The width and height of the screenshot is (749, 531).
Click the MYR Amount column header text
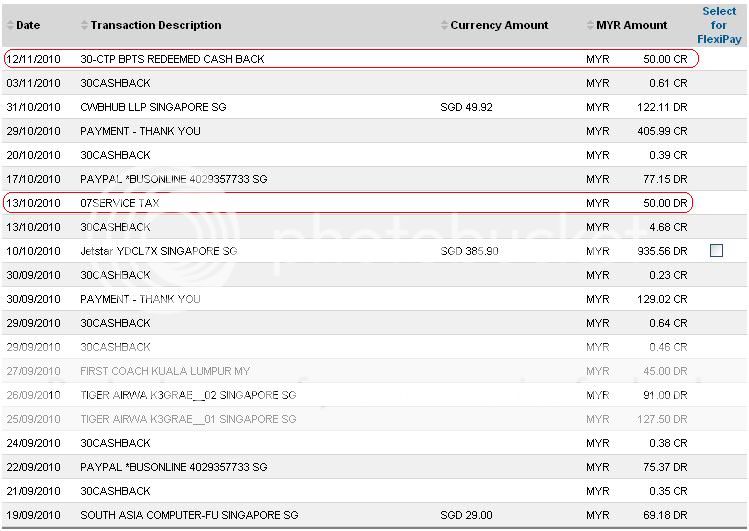coord(631,25)
